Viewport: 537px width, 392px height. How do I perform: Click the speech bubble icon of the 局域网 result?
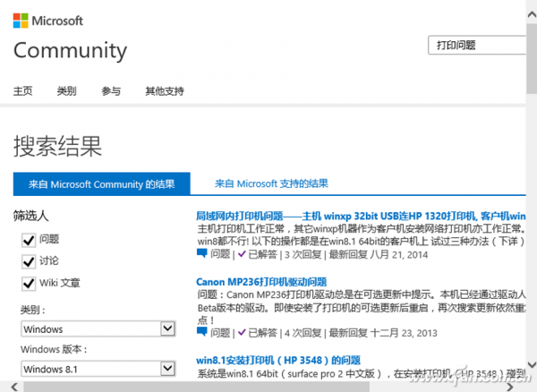tap(202, 253)
